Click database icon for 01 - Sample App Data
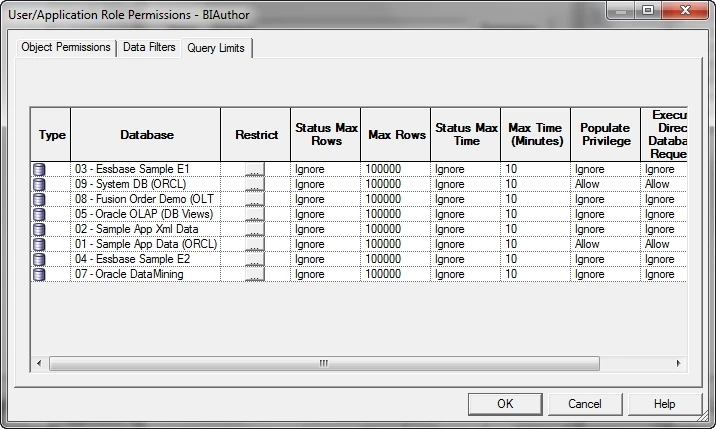Viewport: 716px width, 429px height. (39, 244)
